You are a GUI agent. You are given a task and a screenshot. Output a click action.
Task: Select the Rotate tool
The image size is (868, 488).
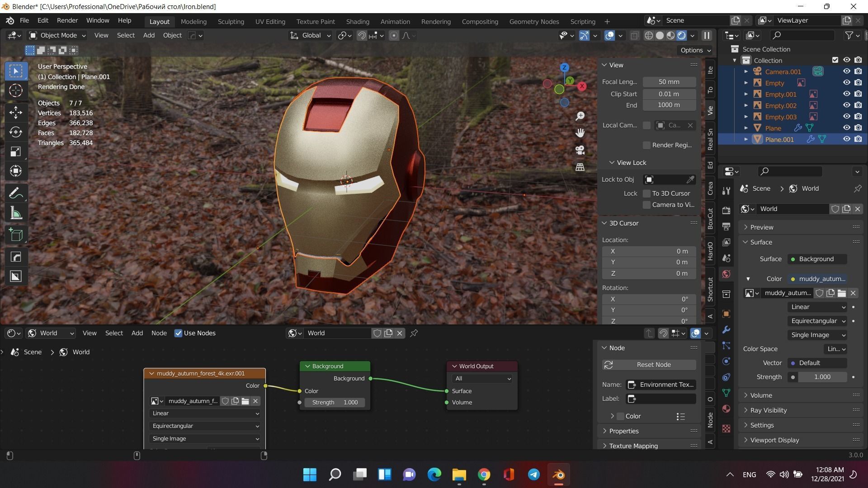pos(16,132)
